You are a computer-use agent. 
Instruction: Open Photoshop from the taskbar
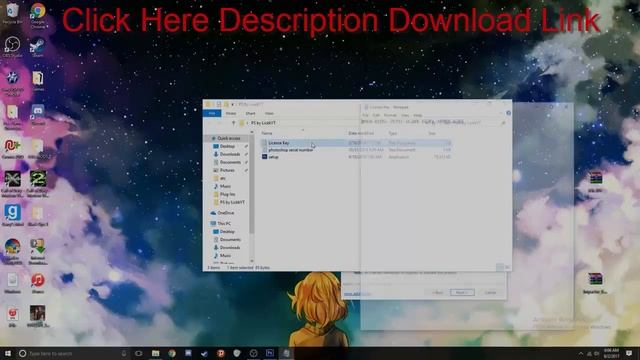(x=270, y=353)
